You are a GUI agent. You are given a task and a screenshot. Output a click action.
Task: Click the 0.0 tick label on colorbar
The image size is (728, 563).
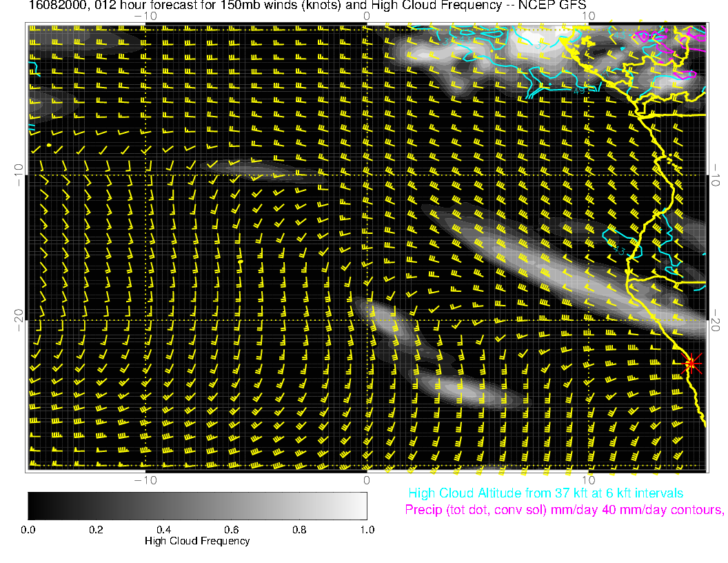coord(28,530)
